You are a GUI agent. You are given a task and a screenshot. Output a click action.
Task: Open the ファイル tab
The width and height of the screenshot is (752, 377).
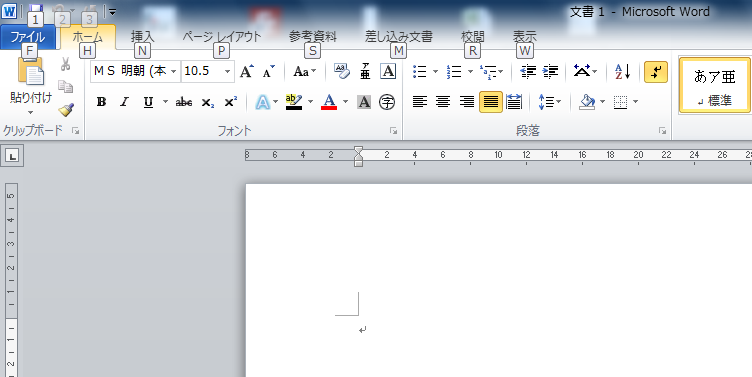click(28, 37)
